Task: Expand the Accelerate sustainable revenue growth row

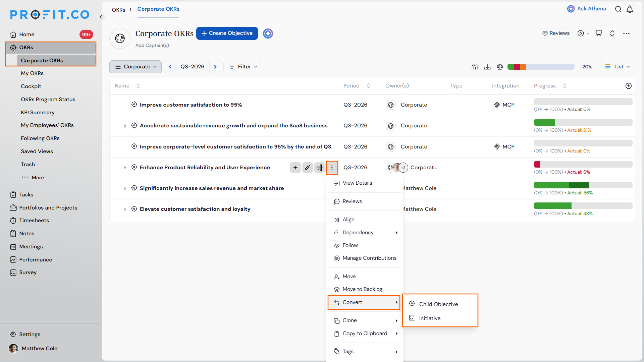Action: coord(125,126)
